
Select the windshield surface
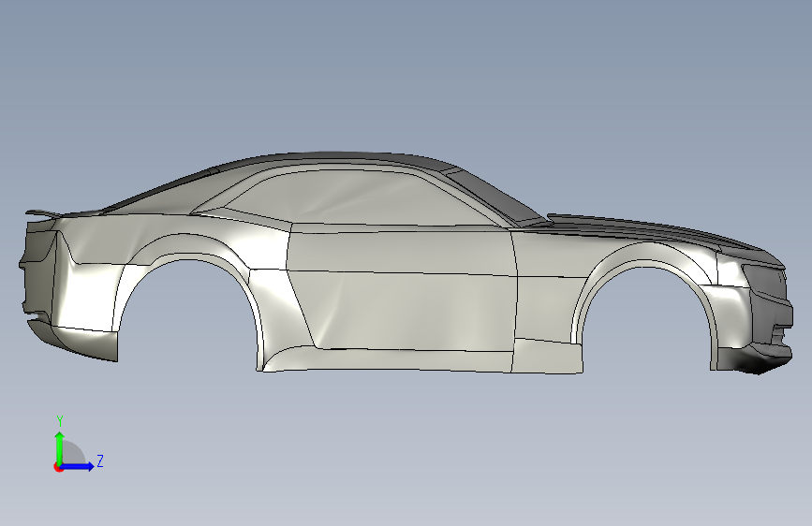[496, 197]
